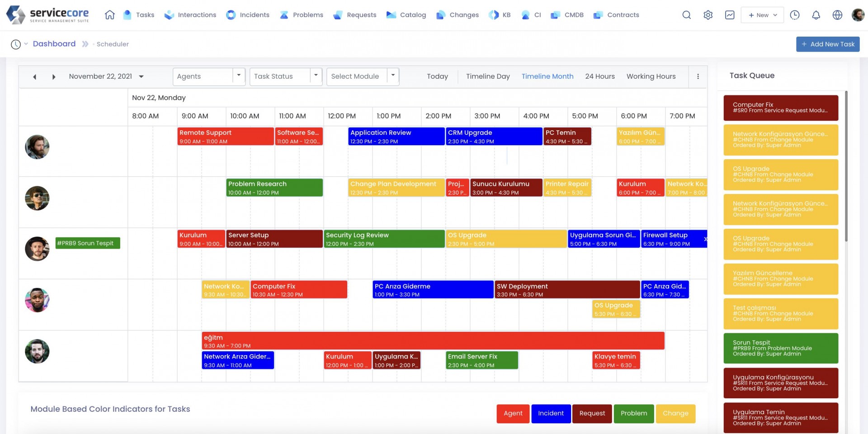Click the yellow Change color indicator swatch

click(675, 413)
